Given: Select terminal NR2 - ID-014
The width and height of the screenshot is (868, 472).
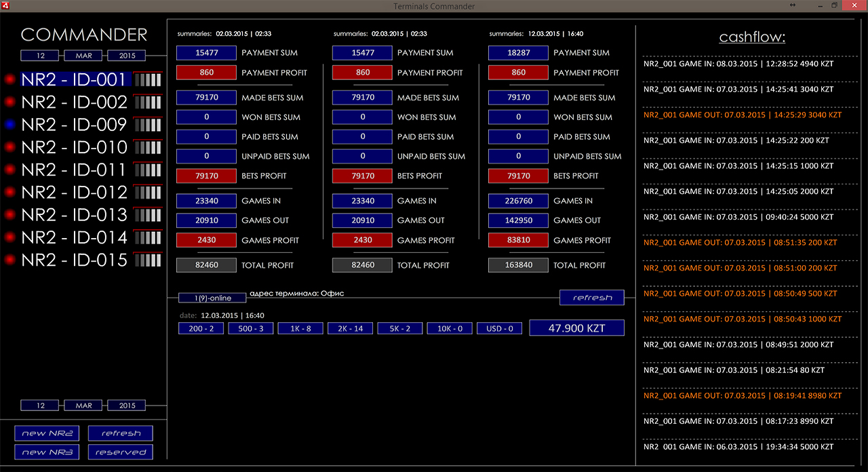Looking at the screenshot, I should (75, 237).
